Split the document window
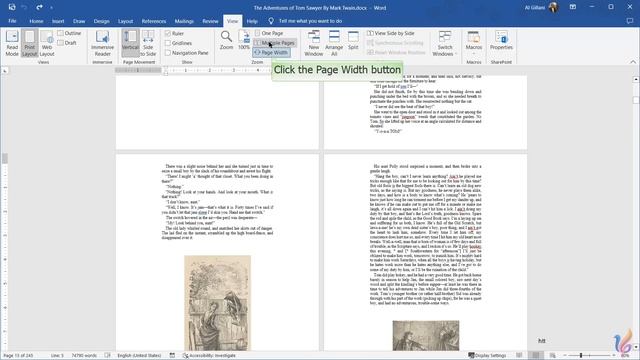This screenshot has width=640, height=360. (x=353, y=40)
